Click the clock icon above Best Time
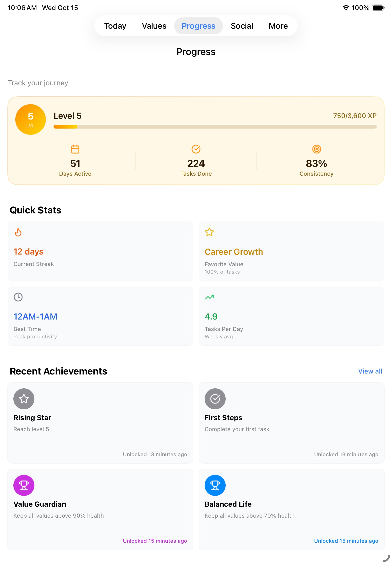The width and height of the screenshot is (392, 564). [18, 297]
